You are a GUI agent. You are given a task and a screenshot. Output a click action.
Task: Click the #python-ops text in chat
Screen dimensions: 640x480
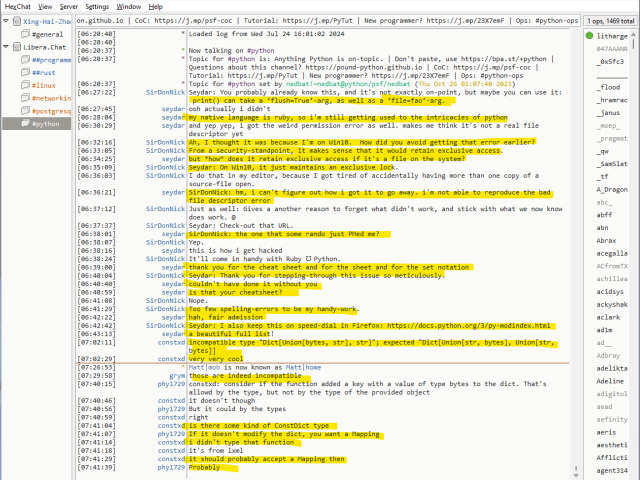(502, 76)
